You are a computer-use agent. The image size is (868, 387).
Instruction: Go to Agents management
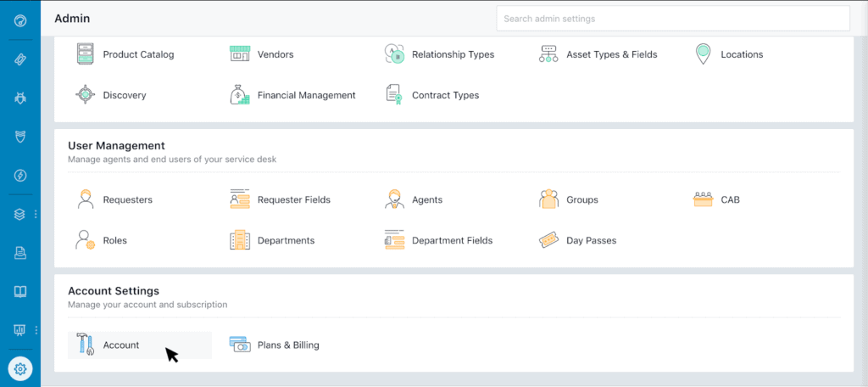(426, 200)
